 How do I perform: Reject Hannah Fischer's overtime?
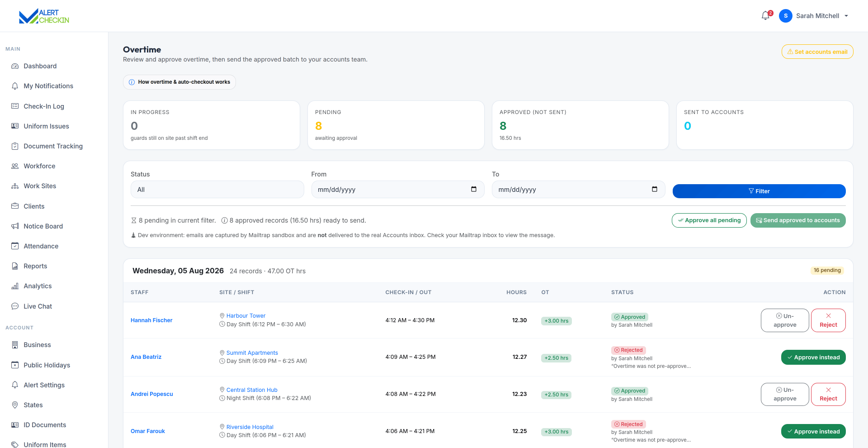(x=828, y=320)
